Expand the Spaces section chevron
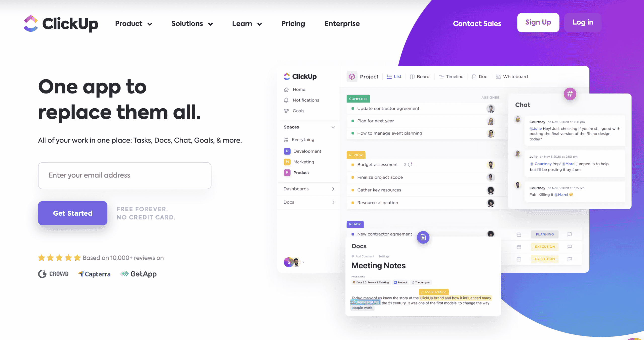 pos(334,127)
